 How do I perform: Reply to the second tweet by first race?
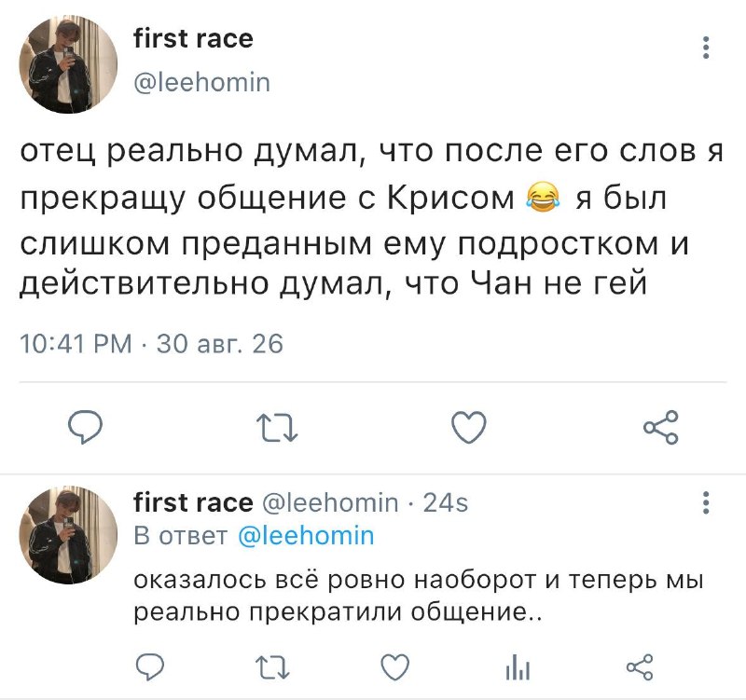coord(150,666)
